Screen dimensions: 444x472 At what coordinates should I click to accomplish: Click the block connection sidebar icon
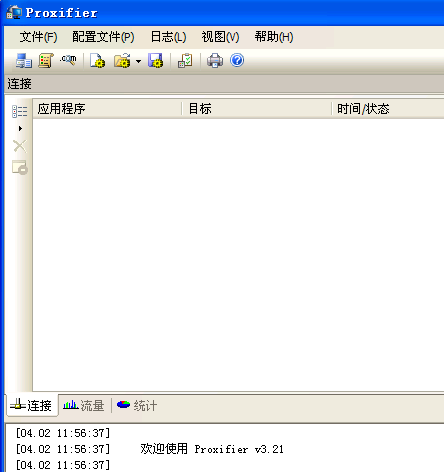20,167
